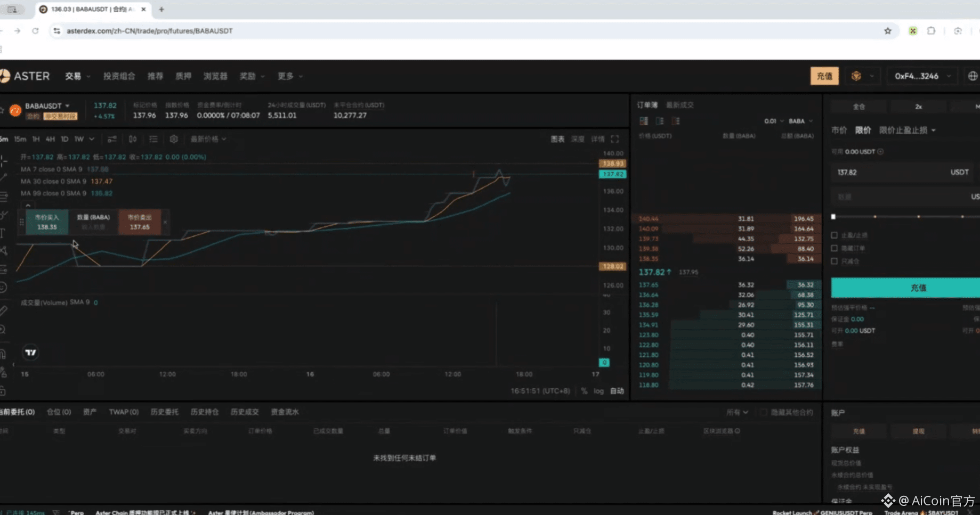Show asks-only order book view icon
This screenshot has width=980, height=515.
tap(676, 121)
